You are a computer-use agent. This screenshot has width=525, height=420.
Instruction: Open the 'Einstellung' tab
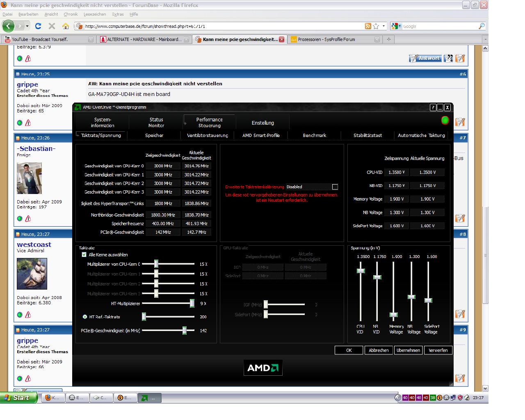coord(263,123)
